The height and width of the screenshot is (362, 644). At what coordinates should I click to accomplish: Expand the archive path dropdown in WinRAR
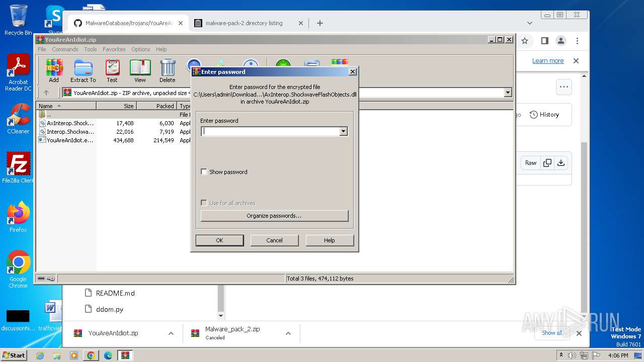(508, 93)
